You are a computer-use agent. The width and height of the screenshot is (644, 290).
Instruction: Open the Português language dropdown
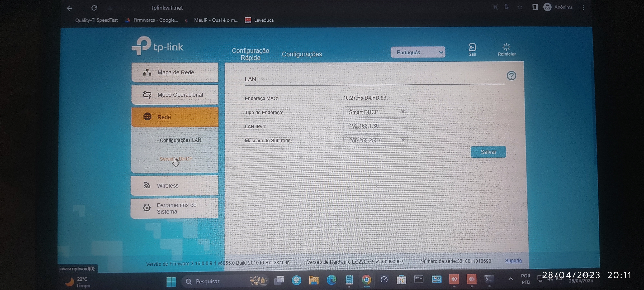418,52
